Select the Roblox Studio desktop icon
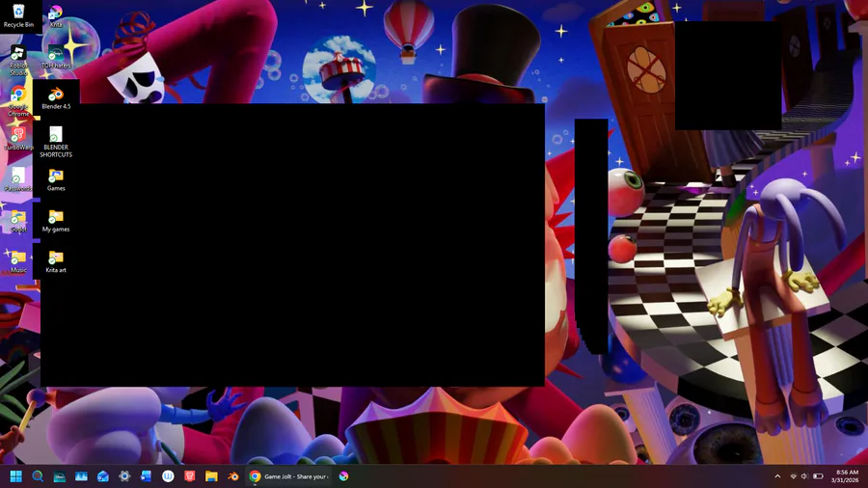 coord(18,61)
